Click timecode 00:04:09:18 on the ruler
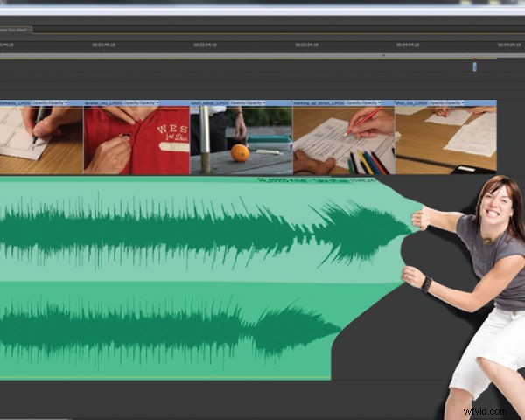525x420 pixels. (509, 45)
